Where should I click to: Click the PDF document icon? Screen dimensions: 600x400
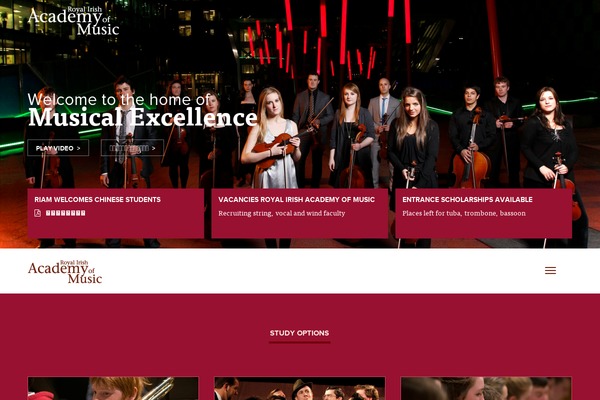coord(38,213)
